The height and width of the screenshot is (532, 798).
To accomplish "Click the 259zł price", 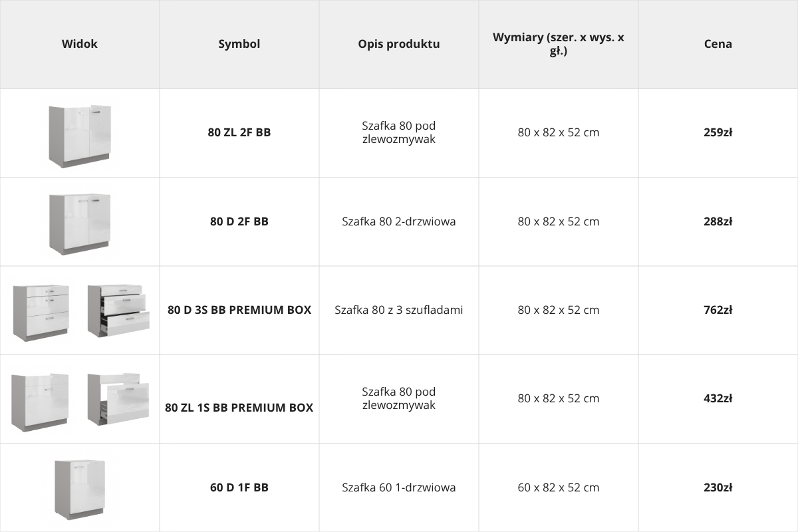I will [x=718, y=132].
